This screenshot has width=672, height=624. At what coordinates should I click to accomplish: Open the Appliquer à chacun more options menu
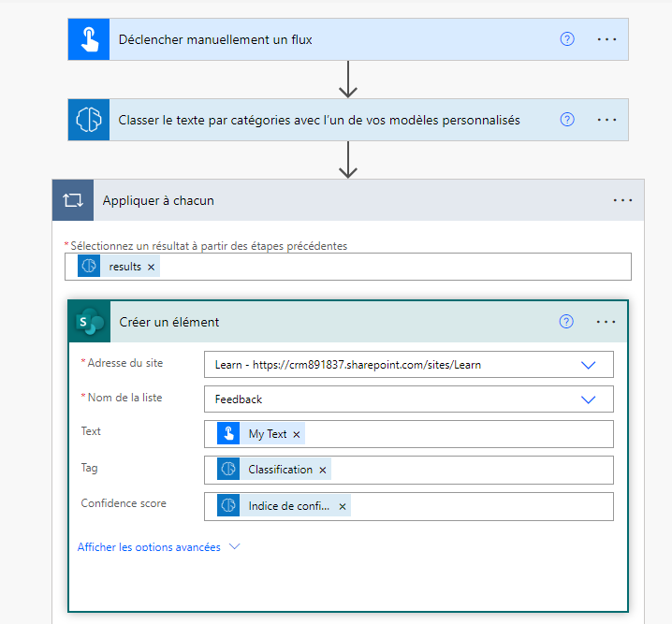pos(623,200)
